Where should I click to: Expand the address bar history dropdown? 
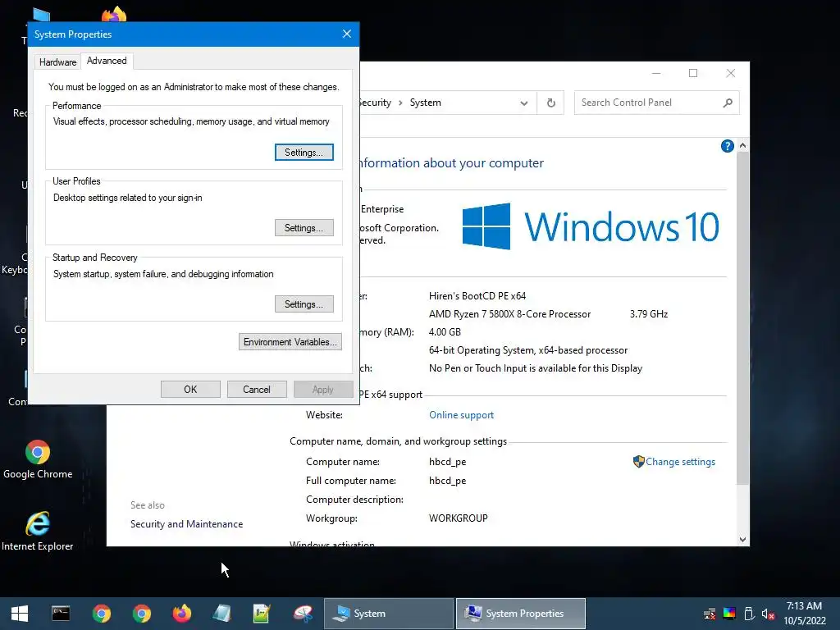point(524,103)
